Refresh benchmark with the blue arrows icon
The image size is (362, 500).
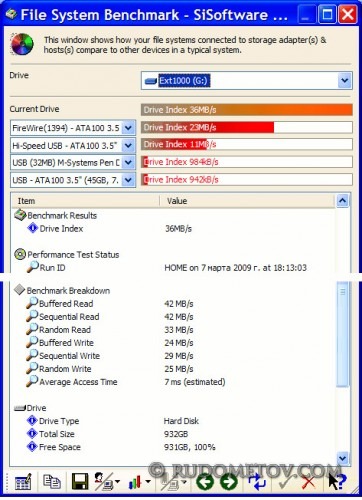pos(256,482)
